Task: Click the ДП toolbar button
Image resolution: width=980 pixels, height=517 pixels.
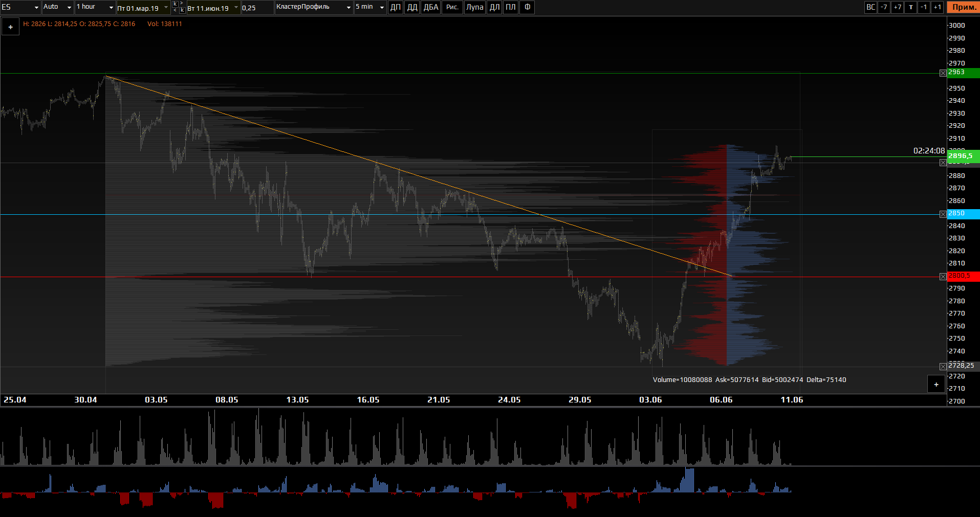Action: click(x=396, y=7)
